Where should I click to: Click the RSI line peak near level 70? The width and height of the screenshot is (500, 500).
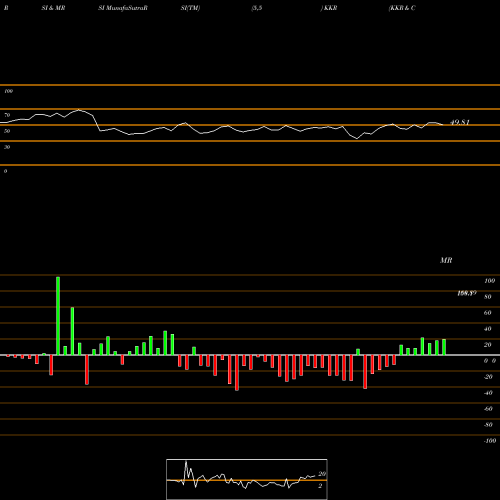[x=79, y=110]
